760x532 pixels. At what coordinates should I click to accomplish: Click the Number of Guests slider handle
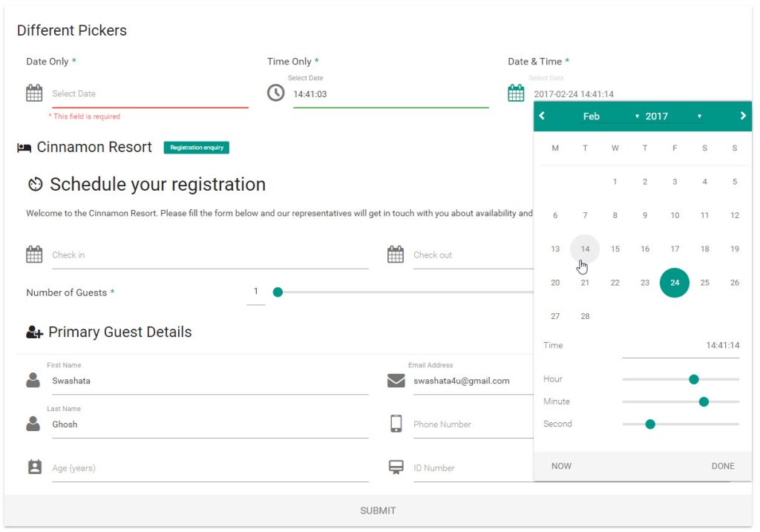click(x=278, y=292)
